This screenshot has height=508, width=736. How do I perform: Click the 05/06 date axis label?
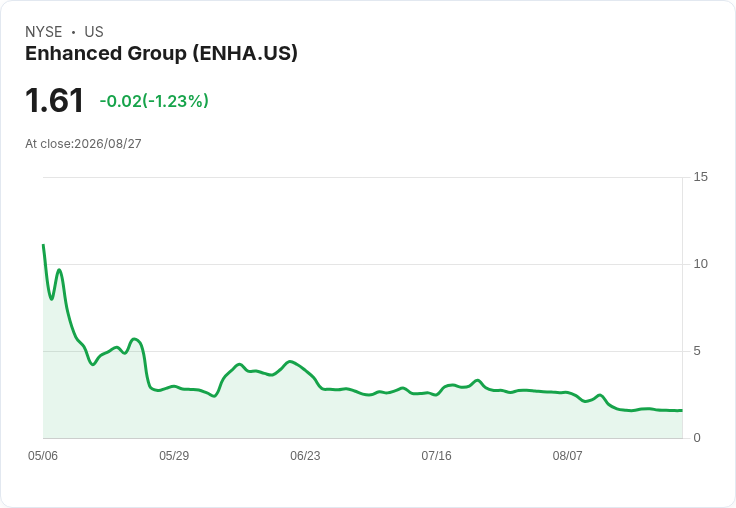coord(43,456)
